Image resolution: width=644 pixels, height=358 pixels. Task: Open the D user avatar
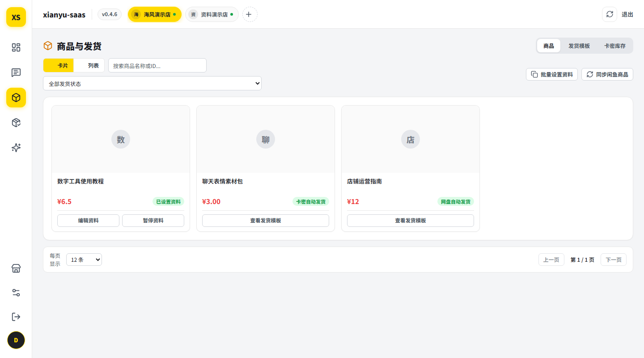click(x=16, y=340)
